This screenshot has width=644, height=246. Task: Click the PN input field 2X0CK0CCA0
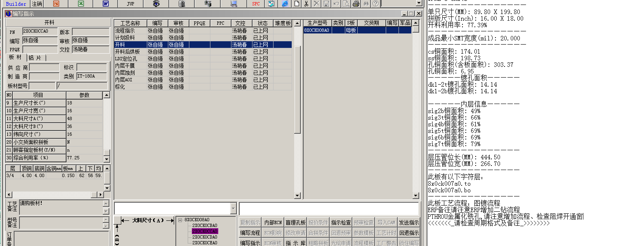40,32
